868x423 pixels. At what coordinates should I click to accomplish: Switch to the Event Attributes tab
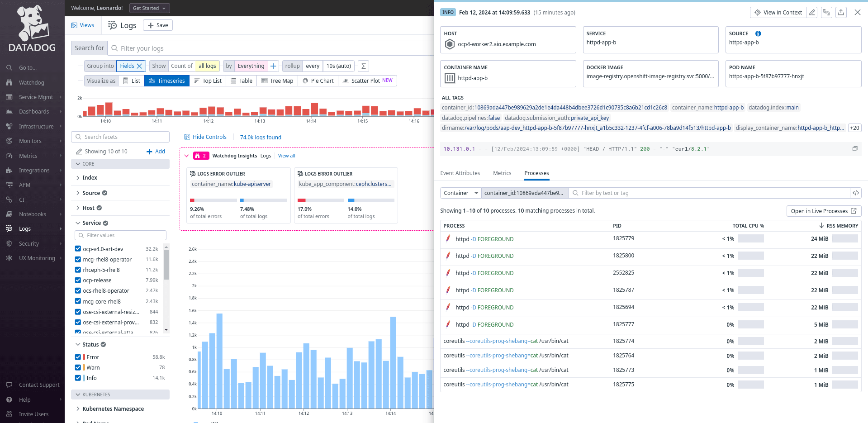(460, 173)
